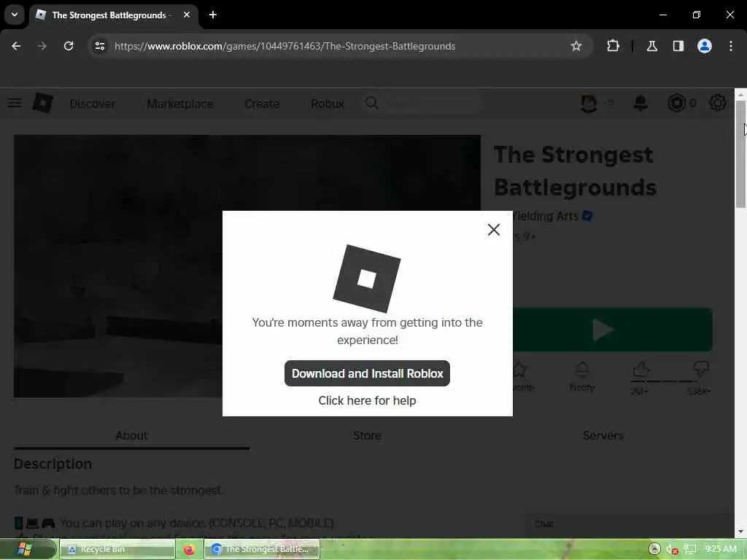Select The Strongest Battle... taskbar button

tap(262, 549)
